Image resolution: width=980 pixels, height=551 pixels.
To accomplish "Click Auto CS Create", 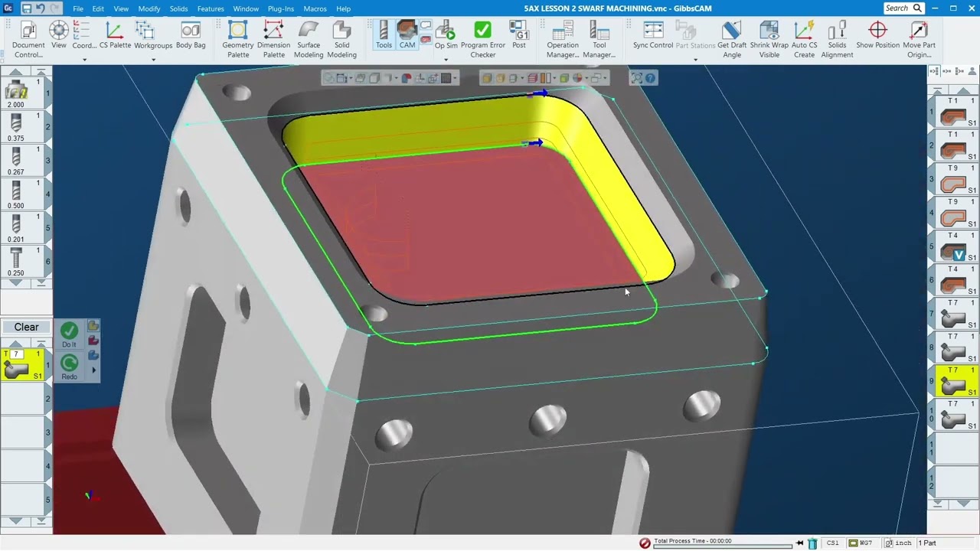I will 804,40.
